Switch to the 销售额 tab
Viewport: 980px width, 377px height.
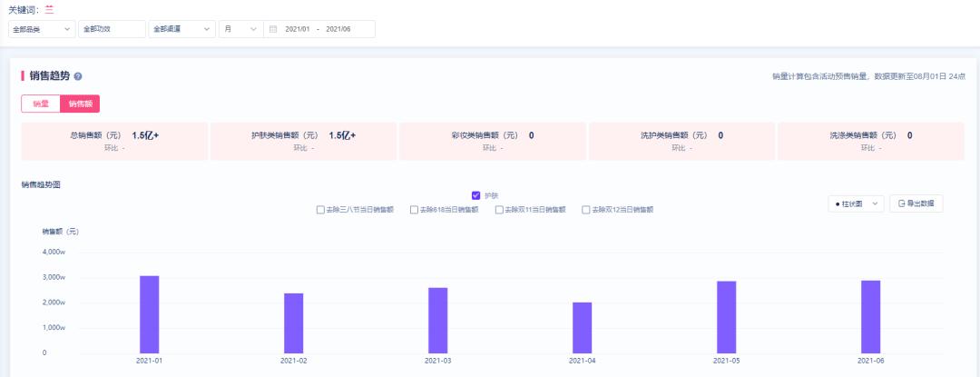80,104
